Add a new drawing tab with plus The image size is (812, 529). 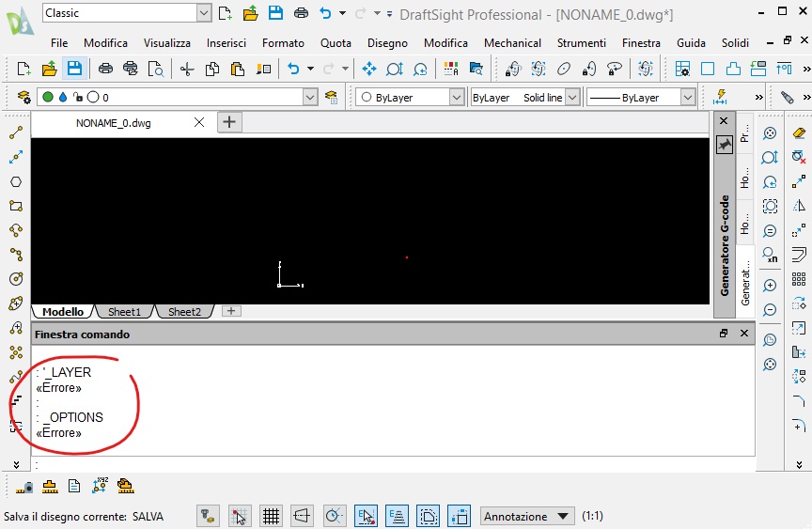(229, 122)
